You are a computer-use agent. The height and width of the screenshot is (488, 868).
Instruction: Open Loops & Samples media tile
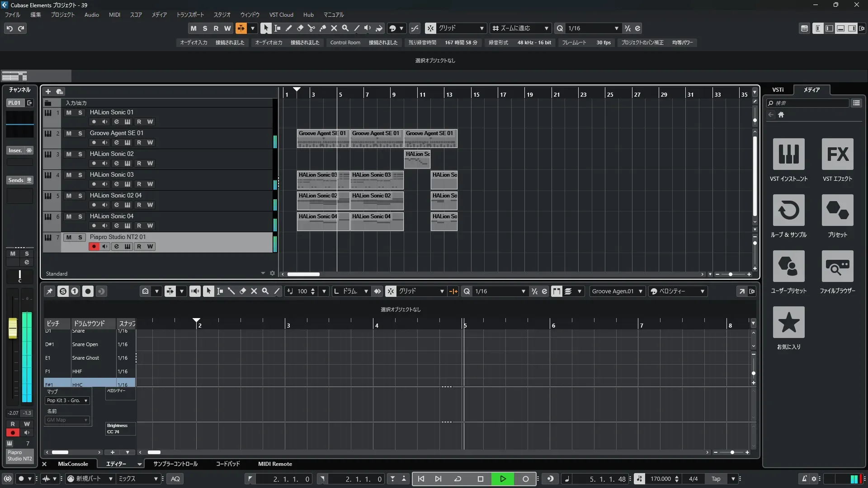tap(788, 211)
